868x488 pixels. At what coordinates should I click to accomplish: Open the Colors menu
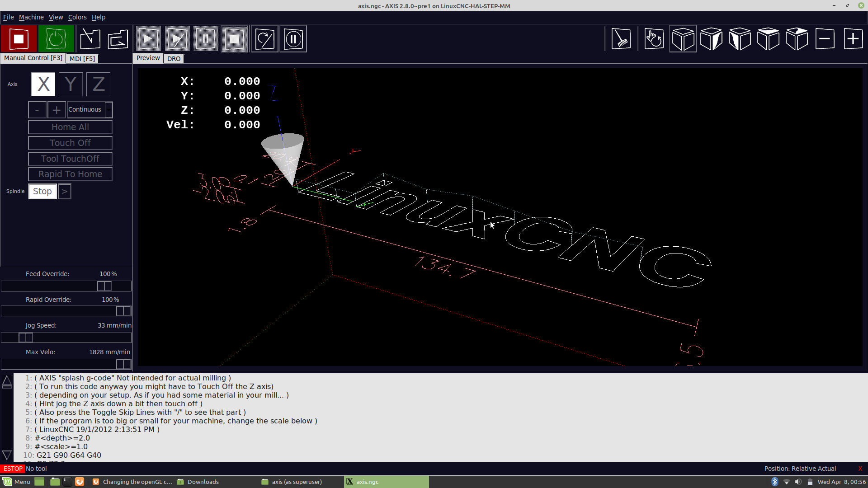(77, 17)
